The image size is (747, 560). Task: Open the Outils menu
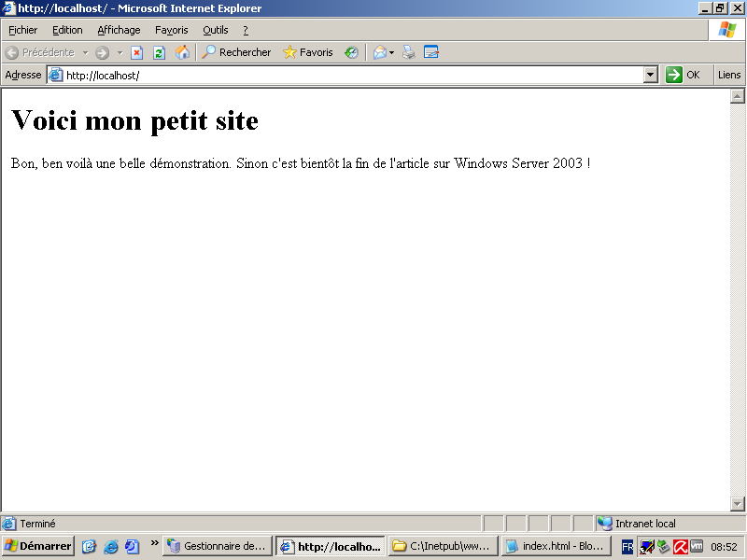point(216,30)
